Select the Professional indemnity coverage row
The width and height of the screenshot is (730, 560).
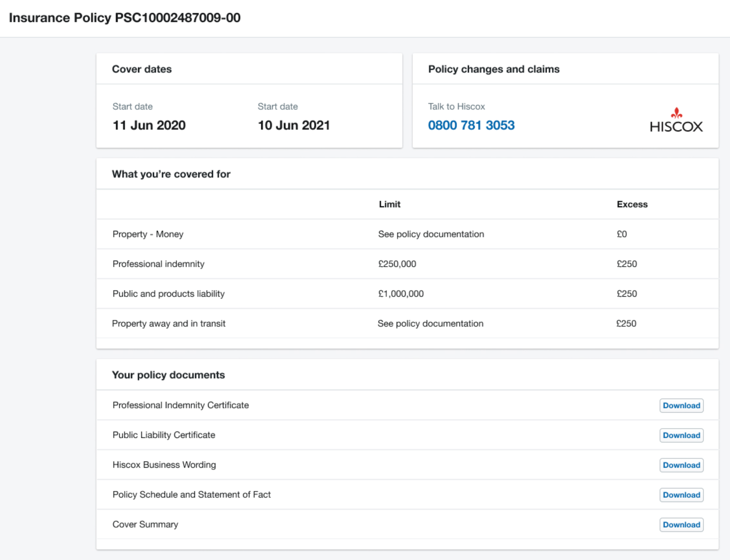point(158,264)
